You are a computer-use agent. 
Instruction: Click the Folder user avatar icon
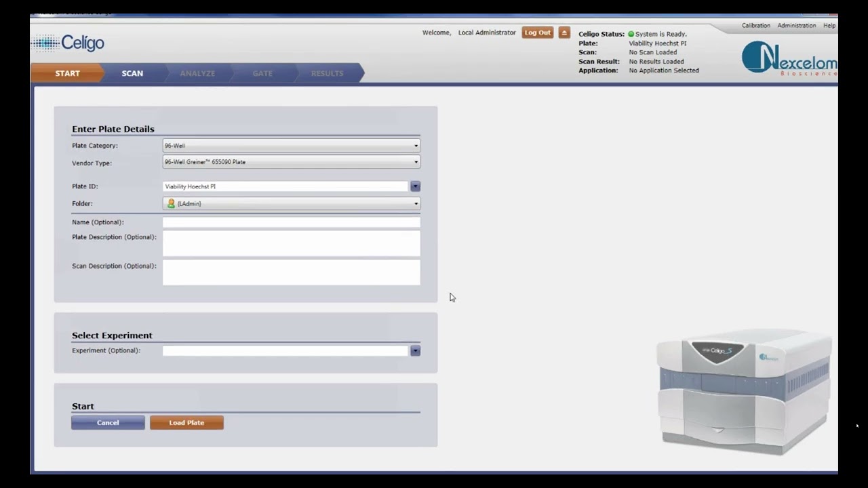click(171, 203)
